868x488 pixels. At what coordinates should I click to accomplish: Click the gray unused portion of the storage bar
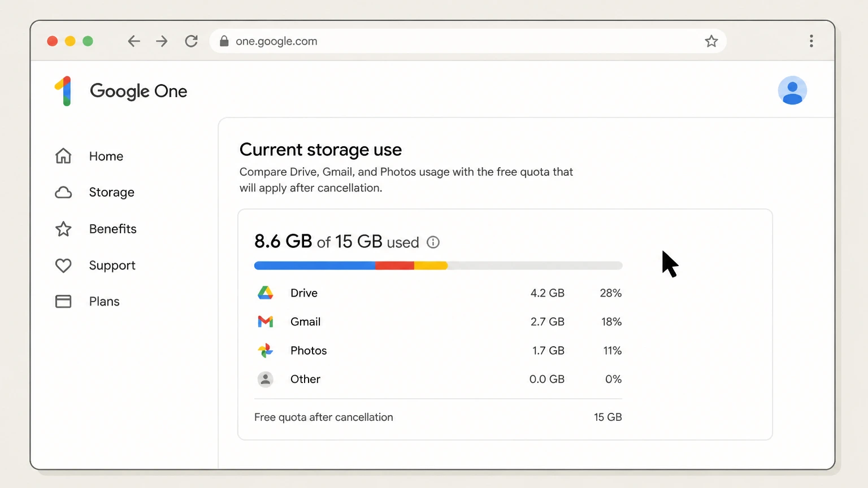(x=535, y=265)
